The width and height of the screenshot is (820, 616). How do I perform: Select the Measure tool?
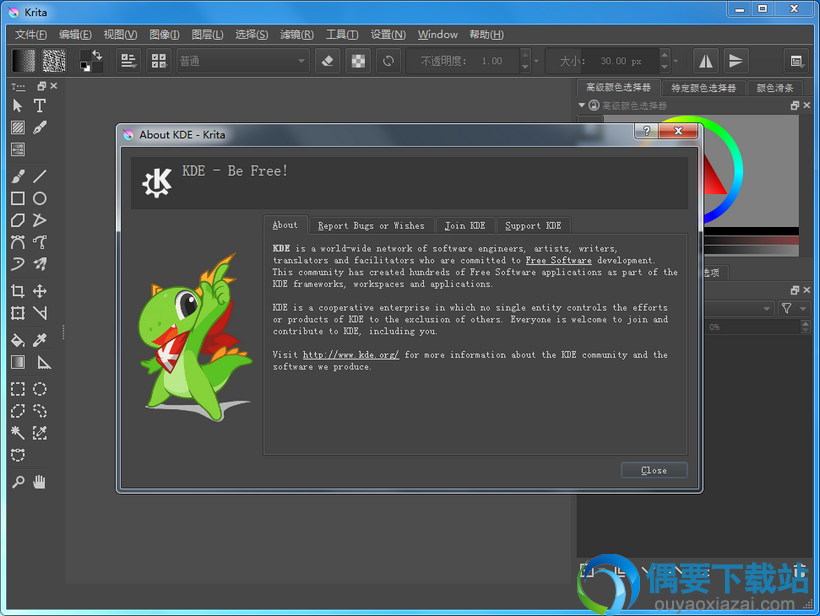[x=40, y=313]
